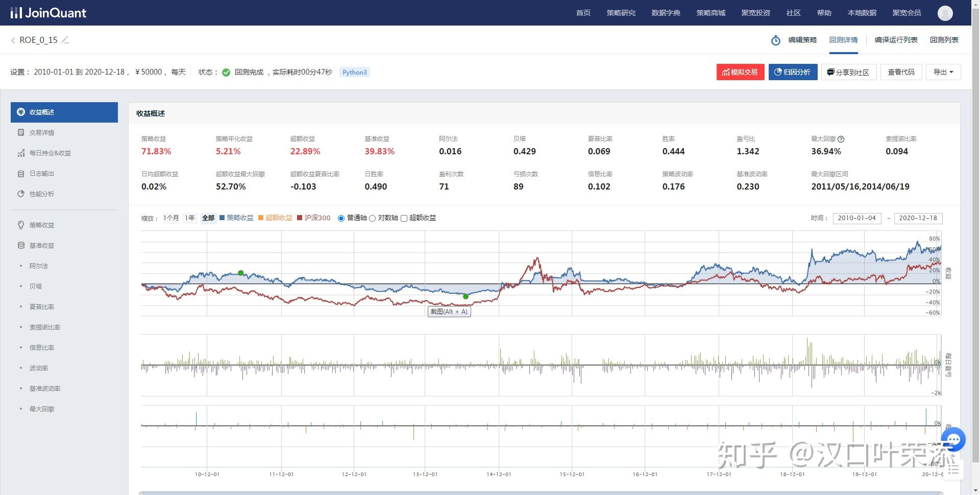Click the 交易详情 sidebar list icon

pos(21,133)
